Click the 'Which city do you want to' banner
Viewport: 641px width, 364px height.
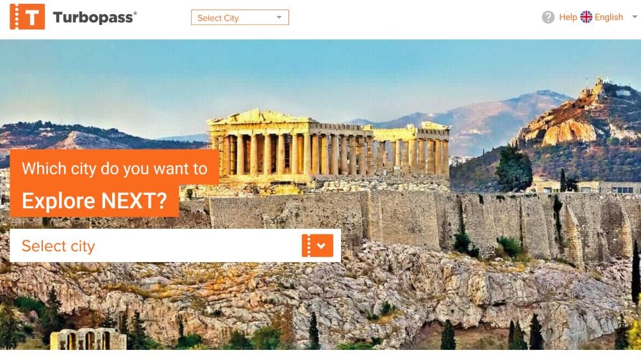[115, 169]
